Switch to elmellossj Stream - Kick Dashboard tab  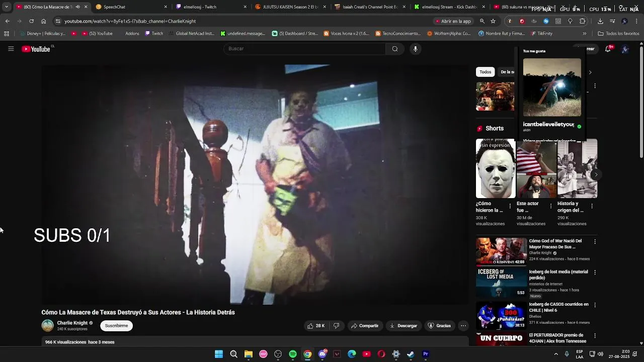449,7
